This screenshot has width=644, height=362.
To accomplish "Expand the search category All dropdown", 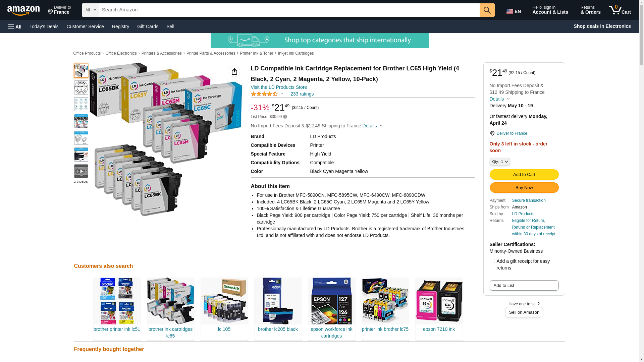I will (x=91, y=10).
